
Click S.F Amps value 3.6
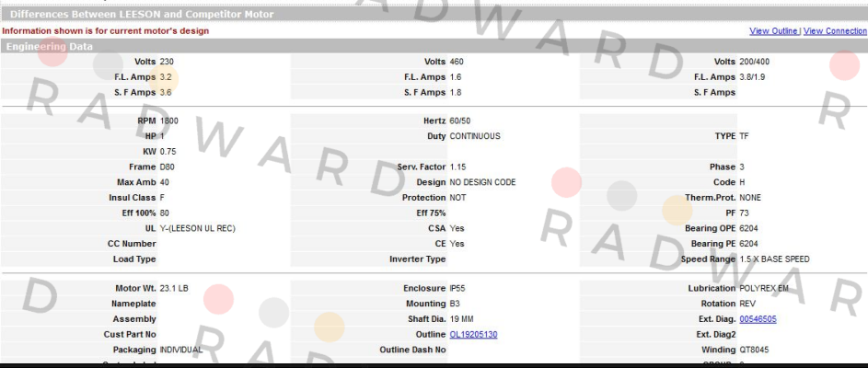tap(166, 92)
